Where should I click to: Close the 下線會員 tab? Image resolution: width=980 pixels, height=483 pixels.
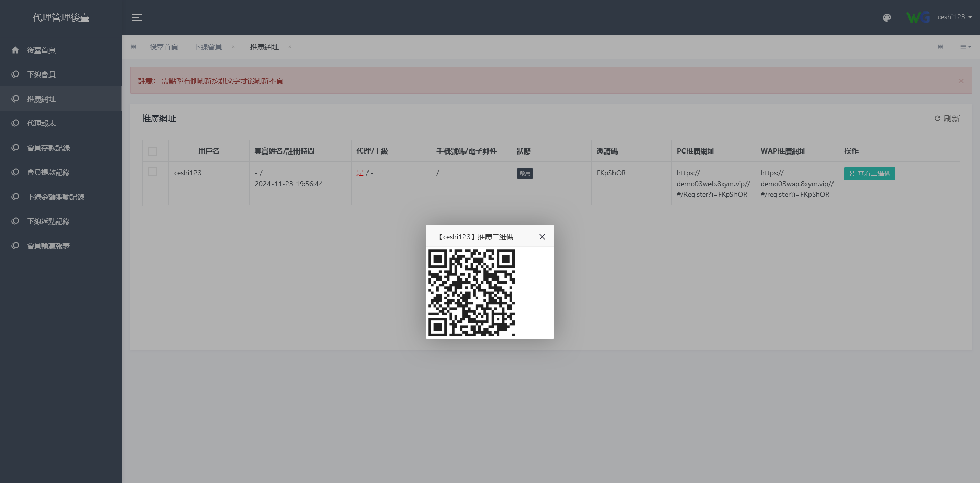233,47
